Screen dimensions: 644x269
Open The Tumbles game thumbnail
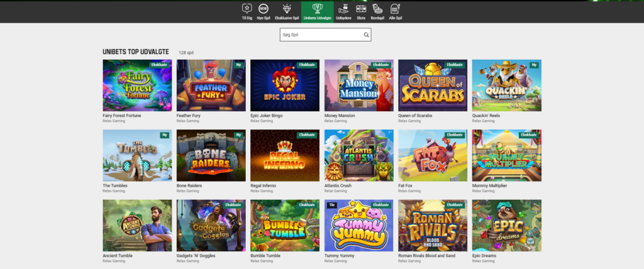click(137, 155)
